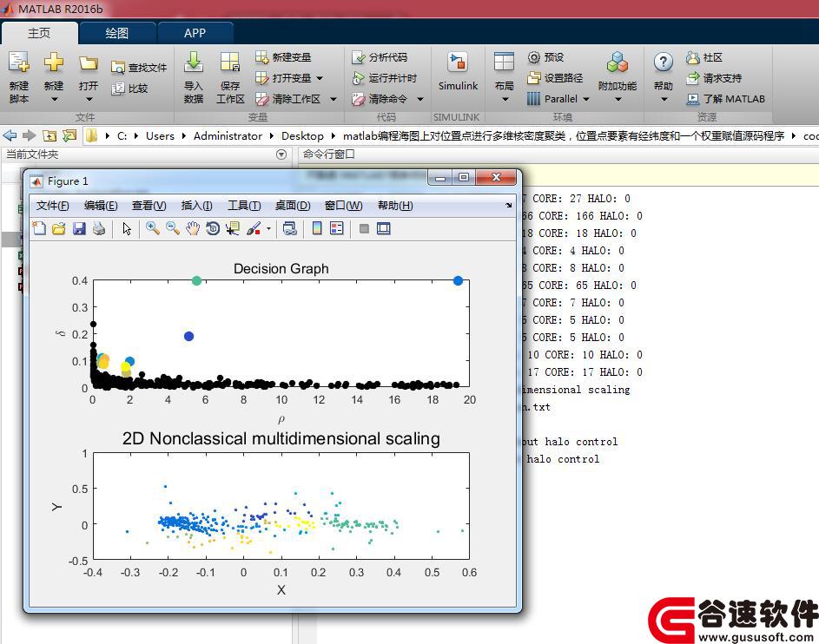Screen dimensions: 819x644
Task: Click New Variable (新建变量) button
Action: [283, 57]
